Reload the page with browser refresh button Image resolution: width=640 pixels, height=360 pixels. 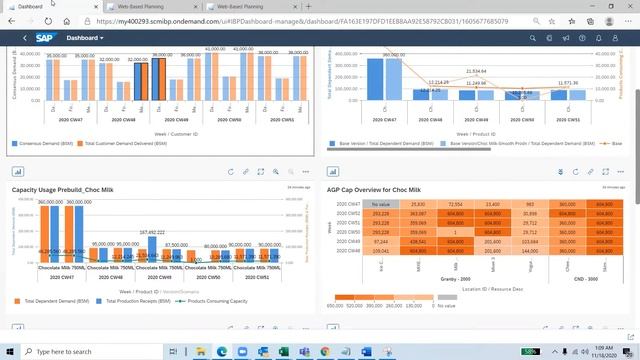point(48,21)
